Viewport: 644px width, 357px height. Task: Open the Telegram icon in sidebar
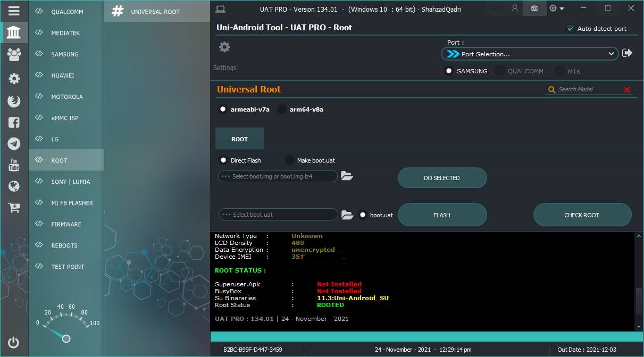14,143
